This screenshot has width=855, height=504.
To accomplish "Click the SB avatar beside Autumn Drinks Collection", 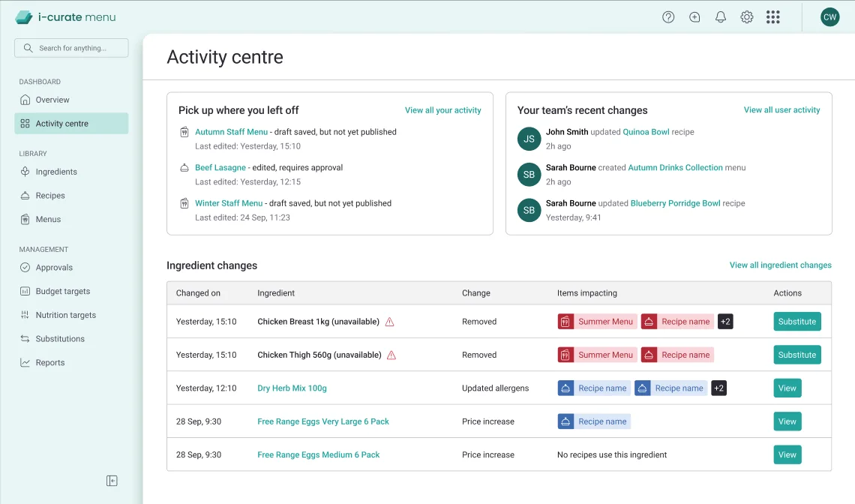I will tap(529, 175).
